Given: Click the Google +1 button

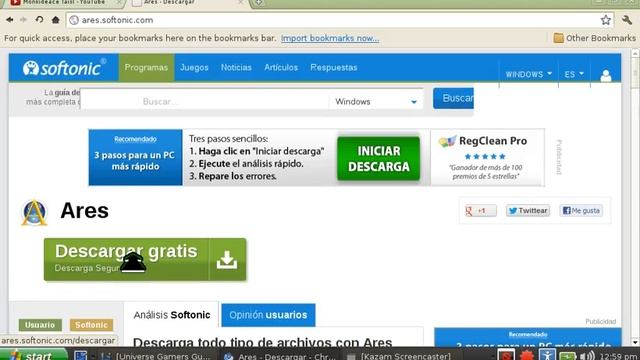Looking at the screenshot, I should point(481,211).
